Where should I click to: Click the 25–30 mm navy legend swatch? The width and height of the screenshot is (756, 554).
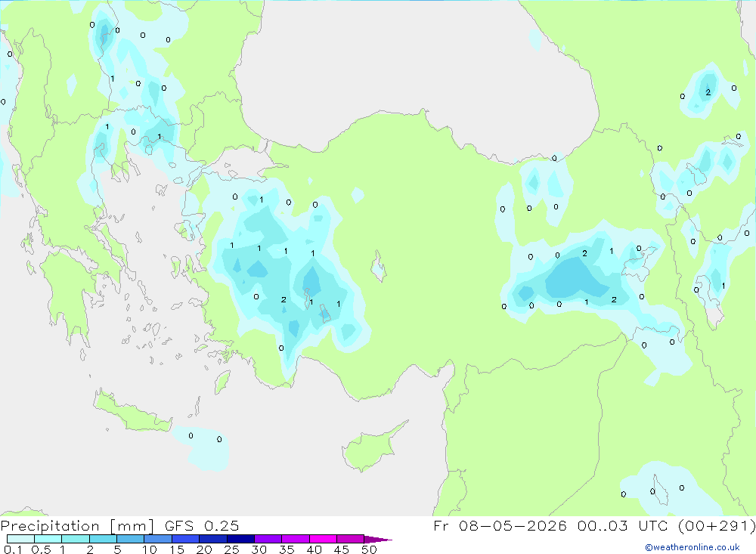pyautogui.click(x=240, y=539)
